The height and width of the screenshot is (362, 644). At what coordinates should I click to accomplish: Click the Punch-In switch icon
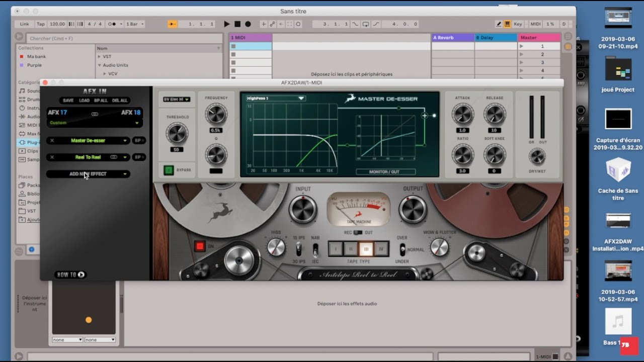pos(355,24)
